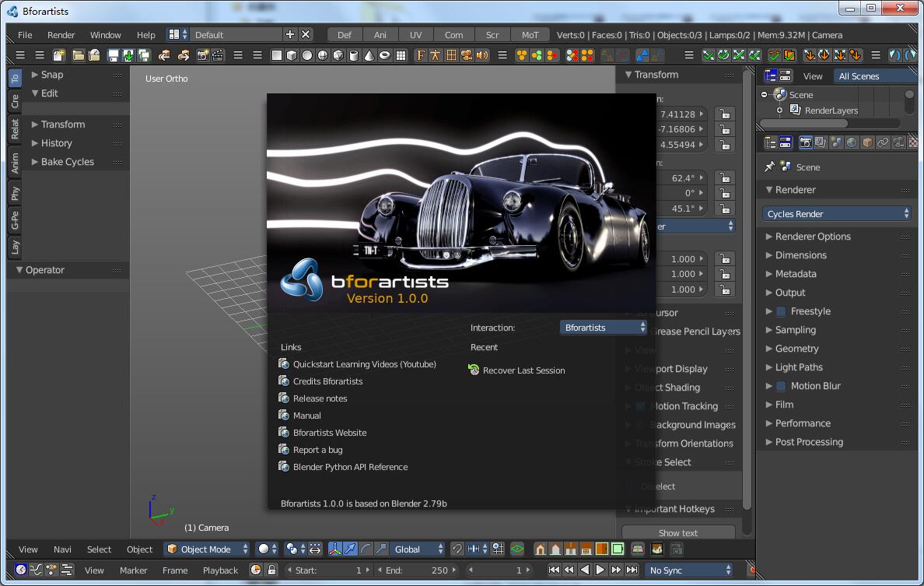Toggle the Z location lock
The width and height of the screenshot is (924, 586).
click(x=724, y=145)
